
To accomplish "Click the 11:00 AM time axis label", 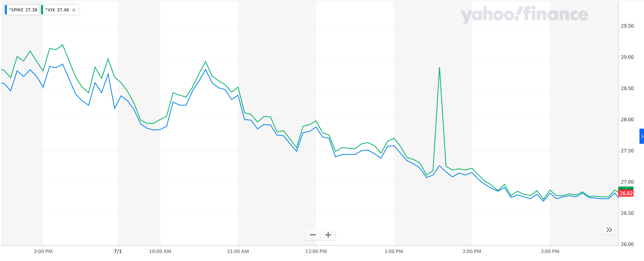I will [238, 251].
